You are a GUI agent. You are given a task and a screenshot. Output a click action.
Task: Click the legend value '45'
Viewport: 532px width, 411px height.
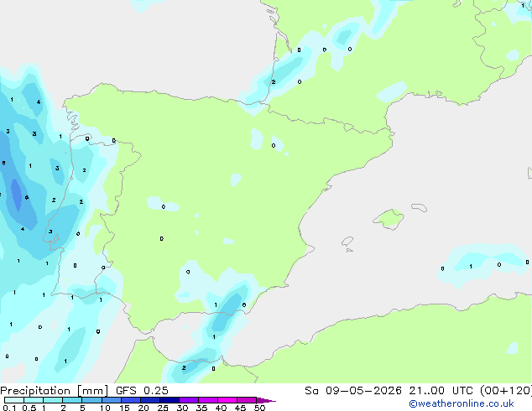240,408
